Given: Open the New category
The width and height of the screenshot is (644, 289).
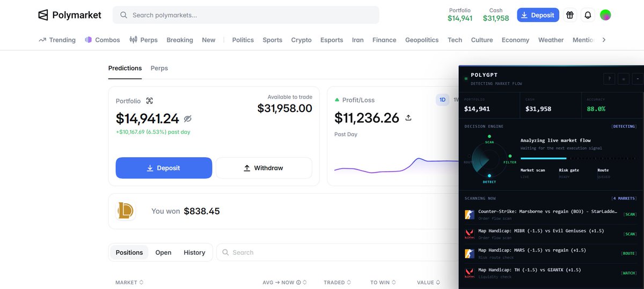Looking at the screenshot, I should (209, 40).
